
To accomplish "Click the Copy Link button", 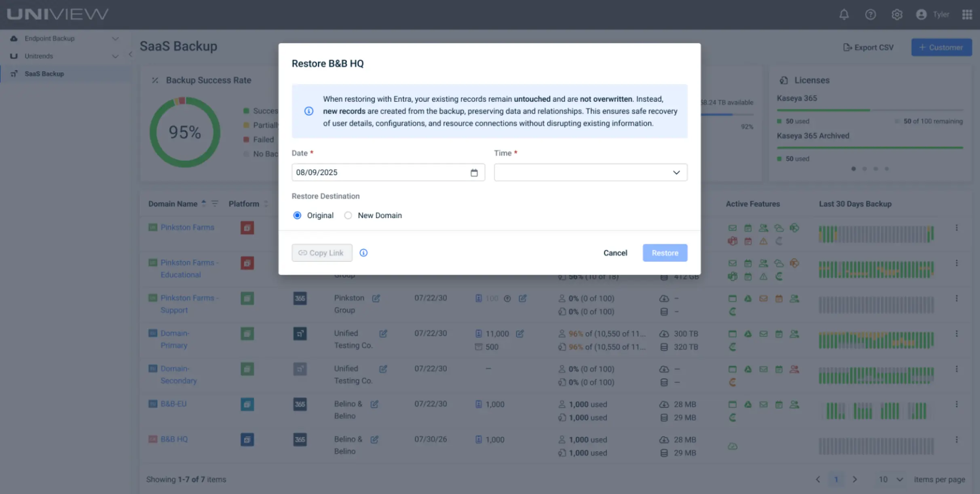I will (x=322, y=253).
